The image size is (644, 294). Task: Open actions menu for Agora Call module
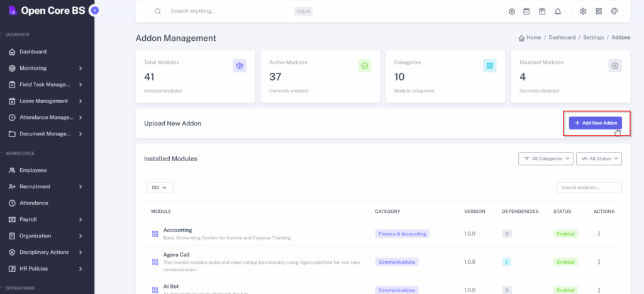click(599, 262)
